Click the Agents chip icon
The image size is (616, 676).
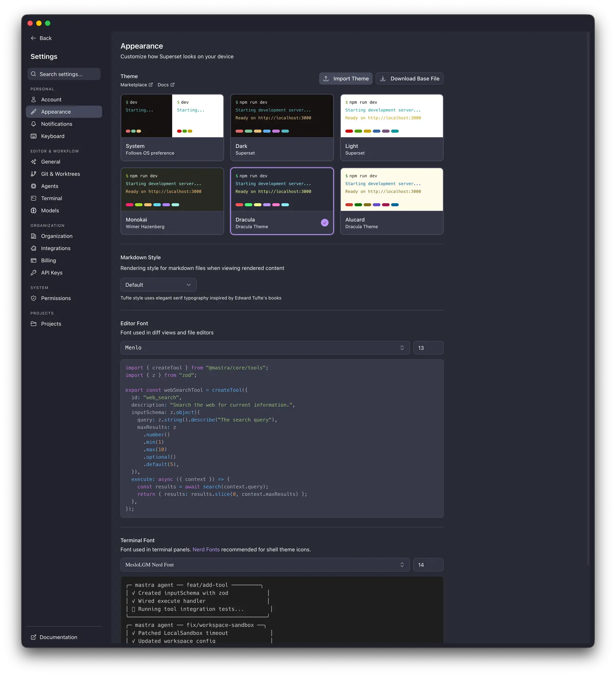pyautogui.click(x=33, y=186)
